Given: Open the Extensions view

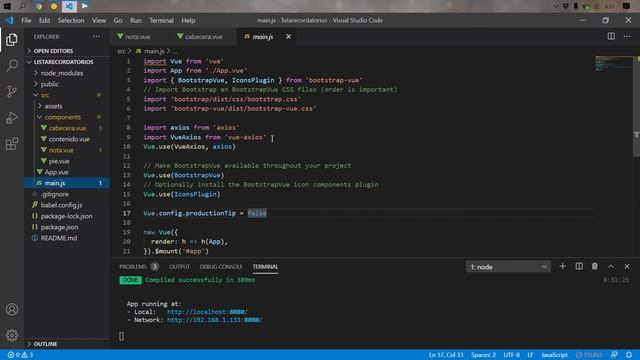Looking at the screenshot, I should tap(12, 144).
